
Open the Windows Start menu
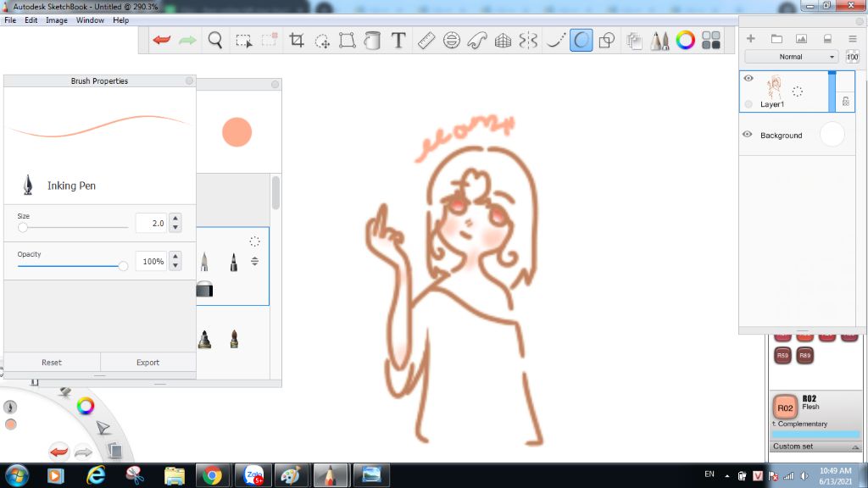[17, 475]
